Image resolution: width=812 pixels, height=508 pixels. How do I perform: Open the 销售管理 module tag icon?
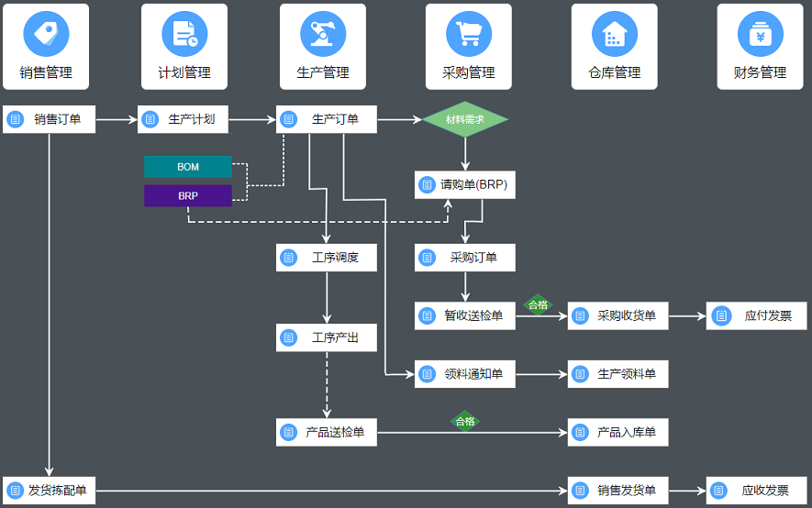pyautogui.click(x=46, y=34)
